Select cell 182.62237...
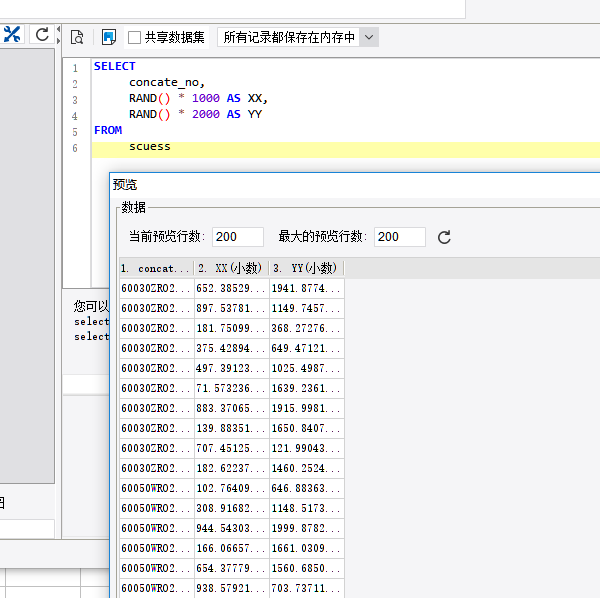This screenshot has width=600, height=598. (232, 469)
